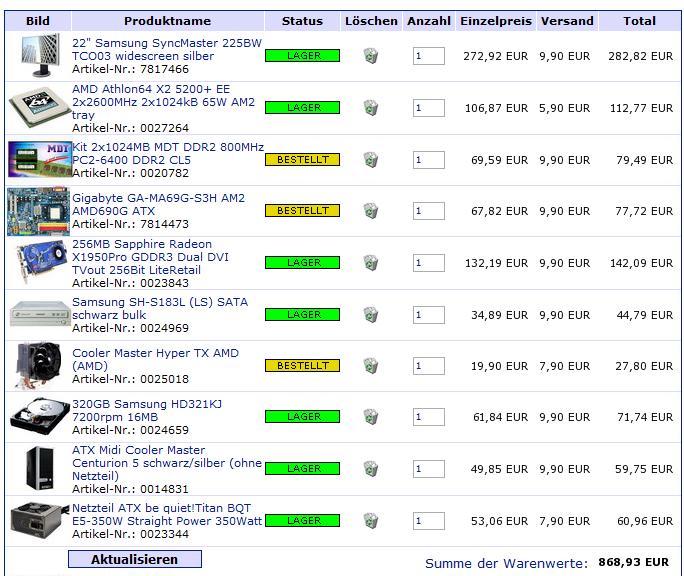Click quantity field for Sapphire Radeon X1950Pro
The image size is (684, 576).
point(429,263)
